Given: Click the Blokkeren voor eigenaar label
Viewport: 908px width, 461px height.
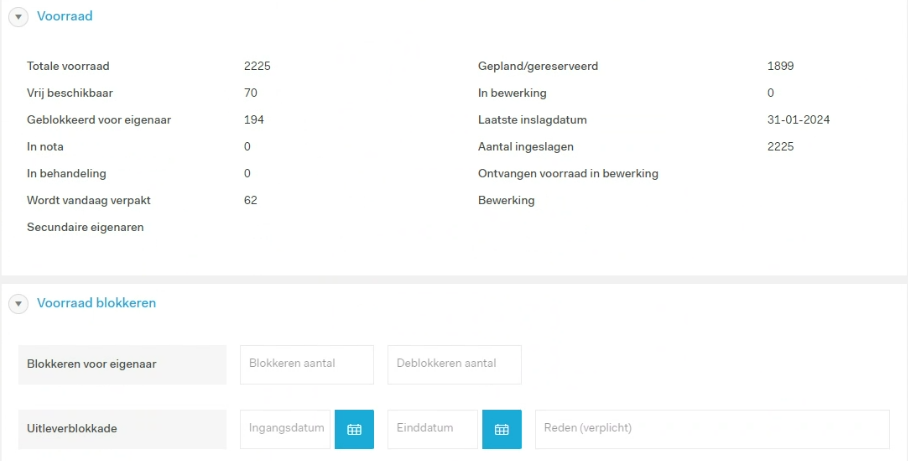Looking at the screenshot, I should [x=91, y=364].
